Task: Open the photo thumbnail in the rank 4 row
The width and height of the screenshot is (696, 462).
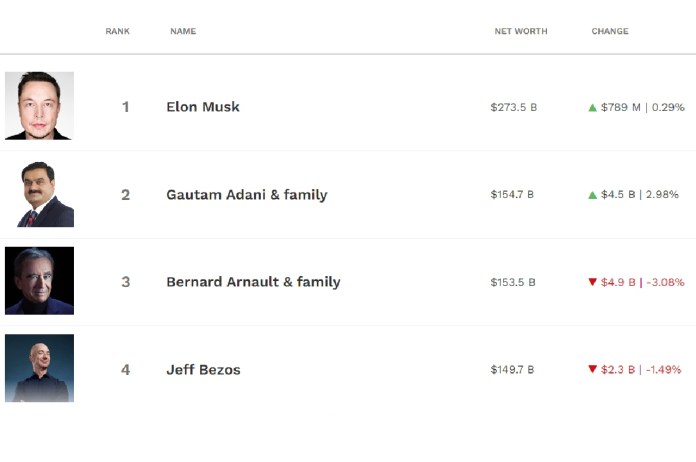Action: click(39, 368)
